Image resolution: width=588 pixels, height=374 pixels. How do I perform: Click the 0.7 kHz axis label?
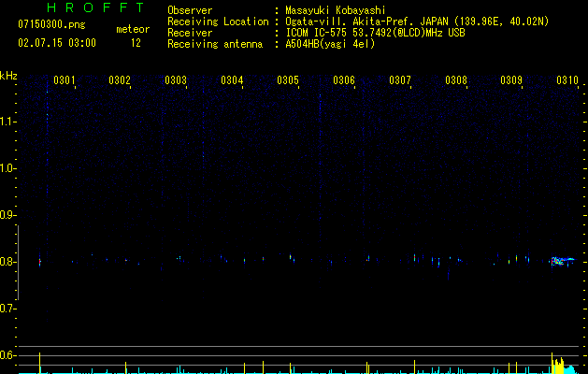(7, 309)
